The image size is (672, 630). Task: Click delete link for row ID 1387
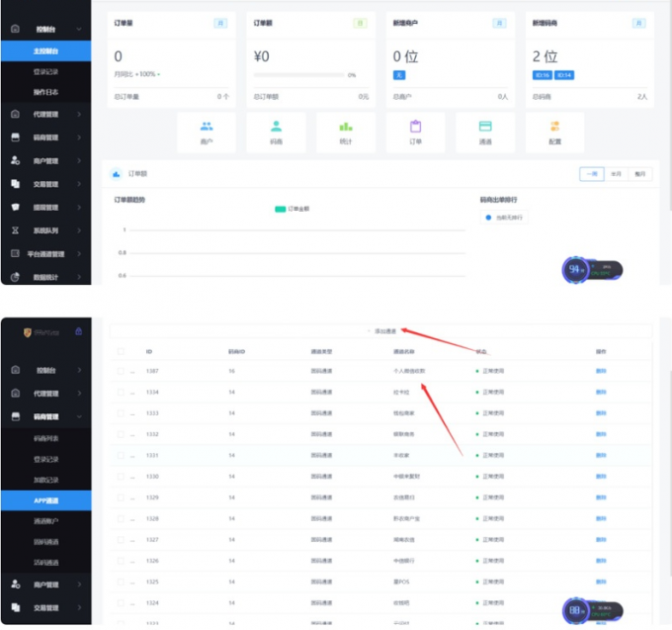click(601, 371)
